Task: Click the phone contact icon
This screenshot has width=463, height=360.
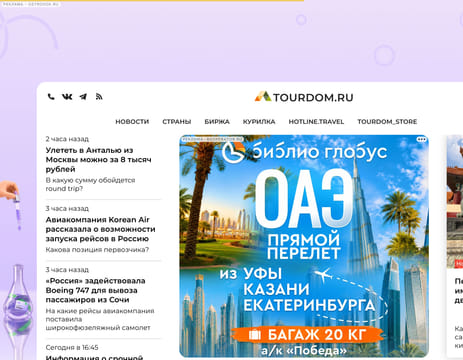Action: [51, 97]
